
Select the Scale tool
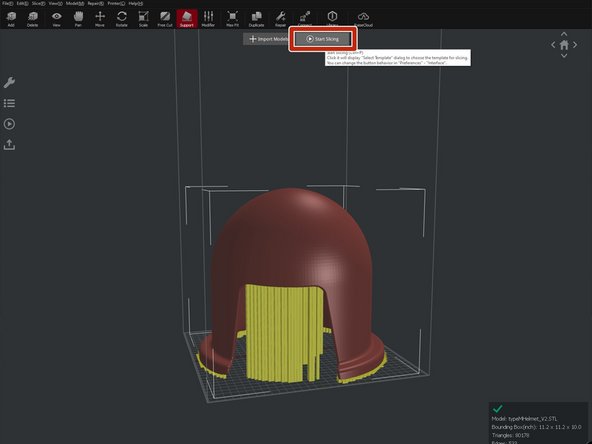[x=143, y=18]
